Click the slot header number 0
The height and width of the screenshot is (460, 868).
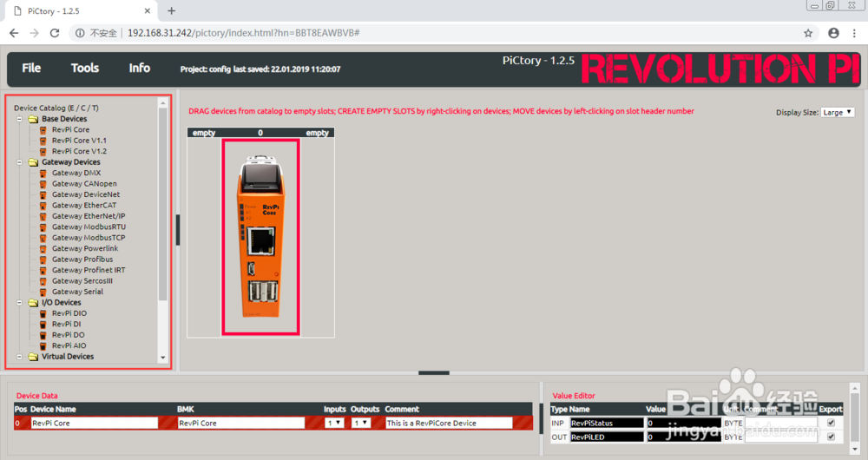[x=260, y=133]
